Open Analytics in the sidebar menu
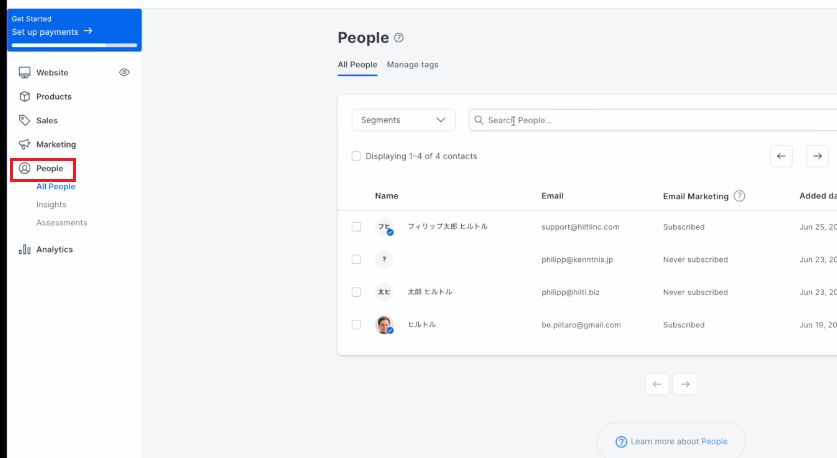 point(54,249)
